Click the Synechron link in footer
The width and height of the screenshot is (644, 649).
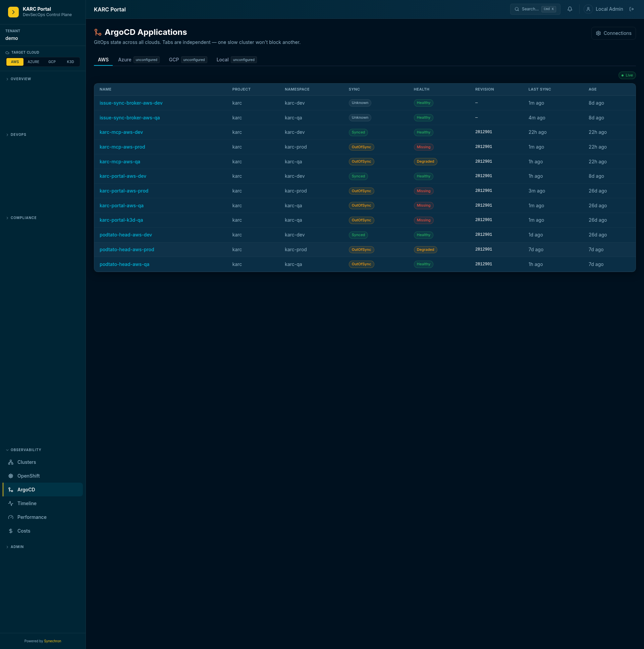[x=53, y=641]
